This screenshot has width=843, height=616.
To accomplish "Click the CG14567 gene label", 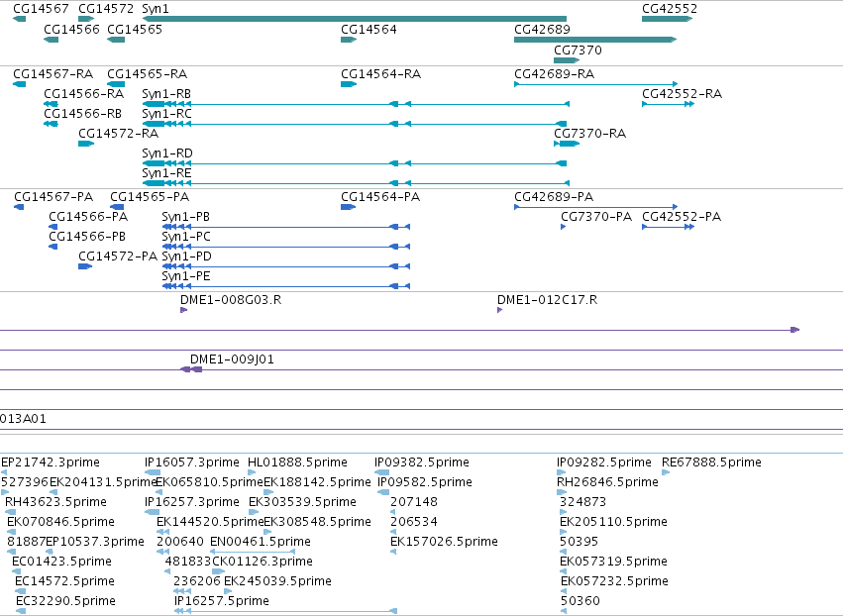I will pyautogui.click(x=41, y=9).
